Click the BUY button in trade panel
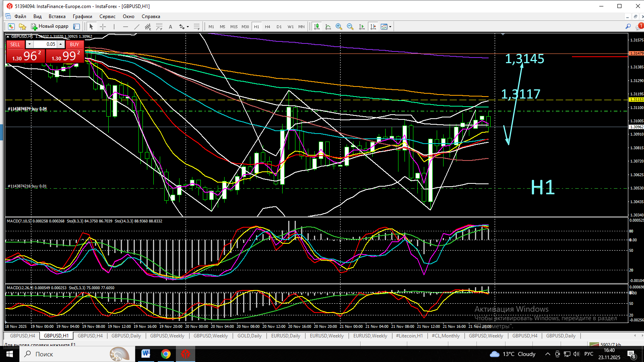Screen dimensions: 644x362 click(74, 44)
